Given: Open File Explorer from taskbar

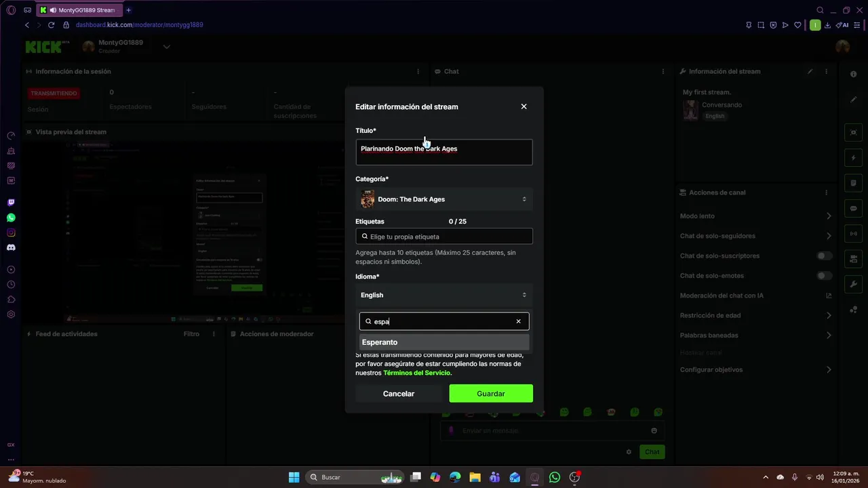Looking at the screenshot, I should pyautogui.click(x=475, y=477).
